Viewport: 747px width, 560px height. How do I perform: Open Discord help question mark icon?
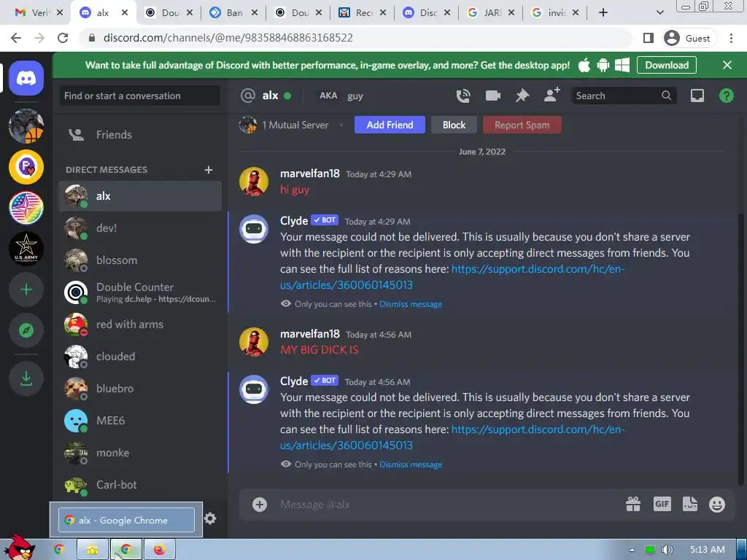pos(726,96)
